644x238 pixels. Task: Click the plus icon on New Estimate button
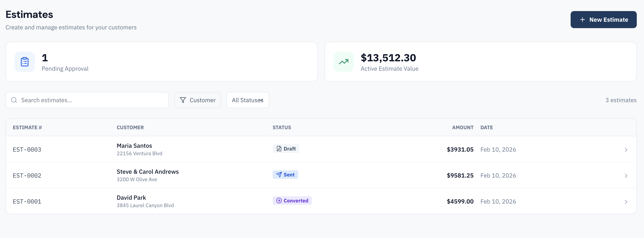(583, 20)
